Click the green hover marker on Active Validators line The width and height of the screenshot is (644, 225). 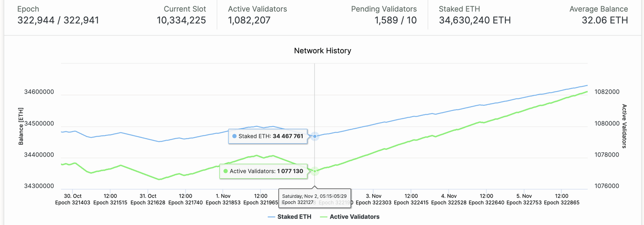pos(314,171)
